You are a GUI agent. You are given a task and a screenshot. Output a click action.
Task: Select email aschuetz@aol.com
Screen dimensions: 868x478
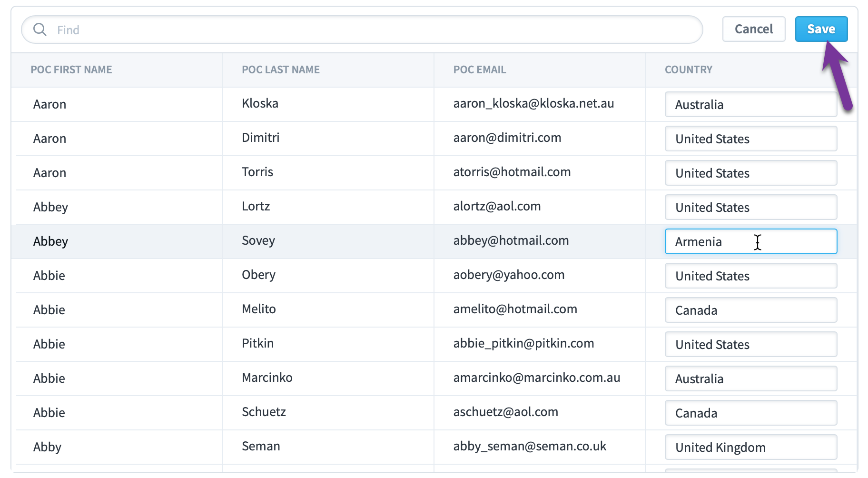click(x=505, y=412)
